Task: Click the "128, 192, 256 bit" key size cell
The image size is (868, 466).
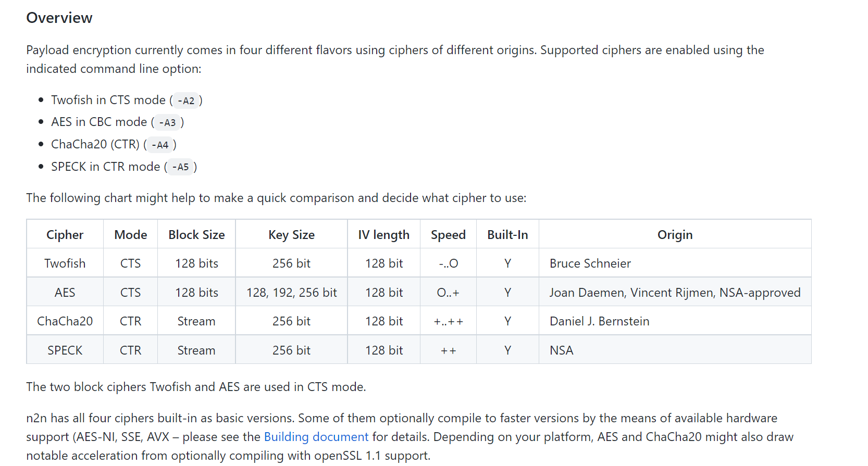Action: pyautogui.click(x=291, y=293)
